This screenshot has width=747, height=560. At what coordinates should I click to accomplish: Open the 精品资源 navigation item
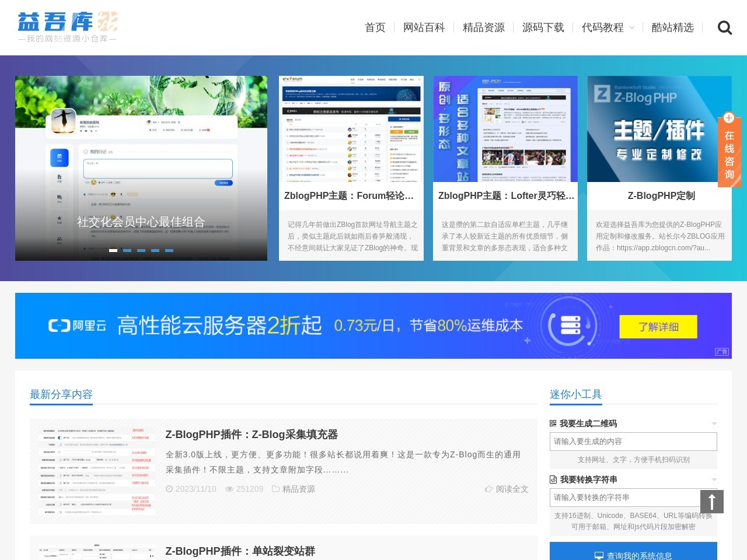[x=484, y=27]
